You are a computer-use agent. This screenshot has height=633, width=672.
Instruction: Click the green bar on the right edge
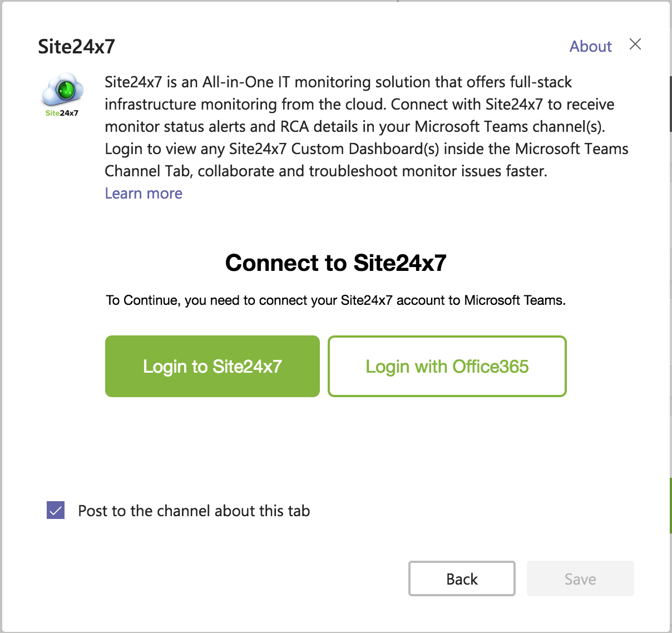click(670, 505)
